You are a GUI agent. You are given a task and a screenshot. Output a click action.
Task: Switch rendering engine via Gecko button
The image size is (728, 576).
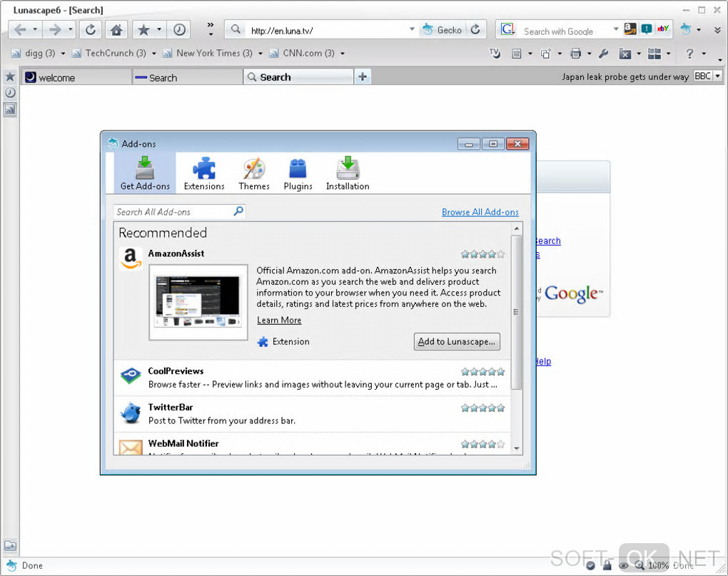pyautogui.click(x=443, y=30)
